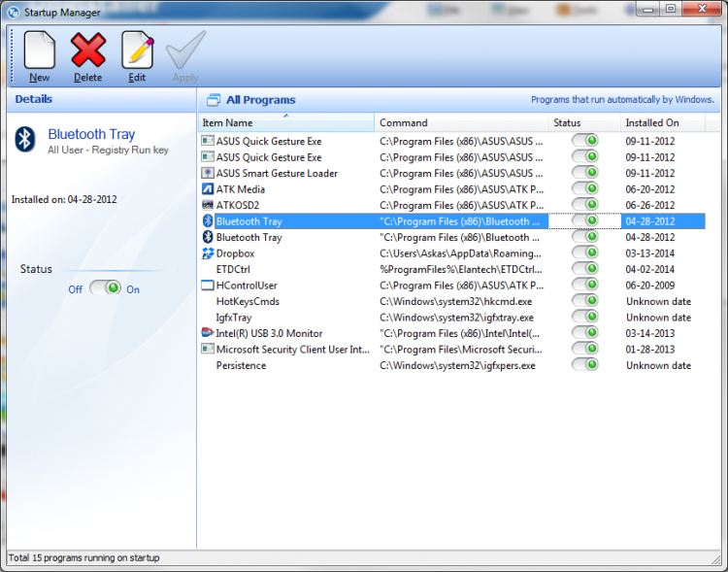Toggle Microsoft Security Client status switch
Viewport: 728px width, 572px height.
[584, 349]
